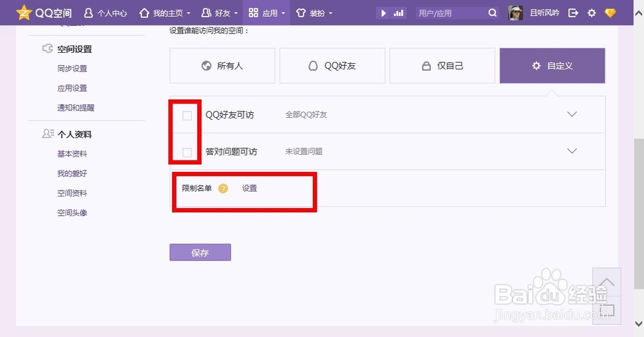Click the logout exit icon
The height and width of the screenshot is (337, 644).
click(573, 13)
